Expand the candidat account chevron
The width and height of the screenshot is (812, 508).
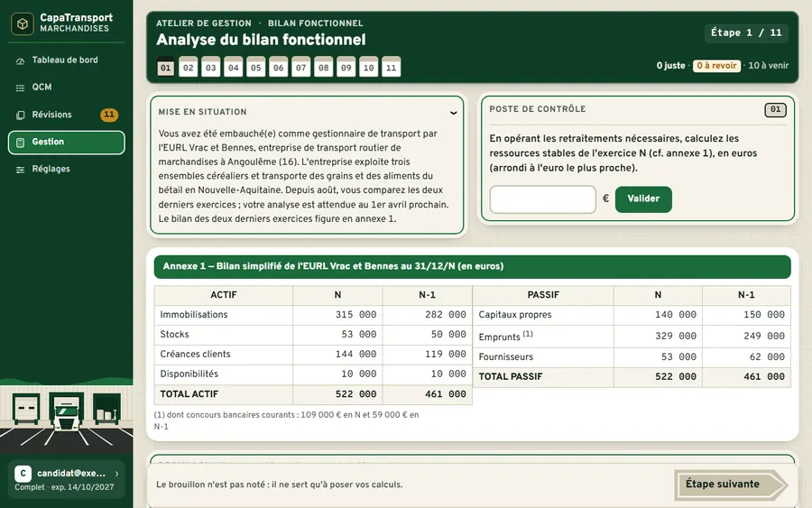tap(117, 474)
